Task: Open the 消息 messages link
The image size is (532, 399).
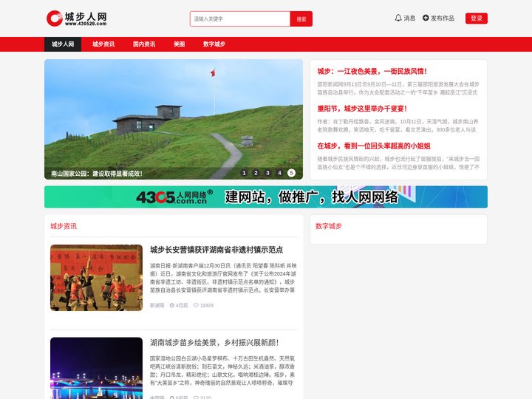Action: tap(409, 18)
